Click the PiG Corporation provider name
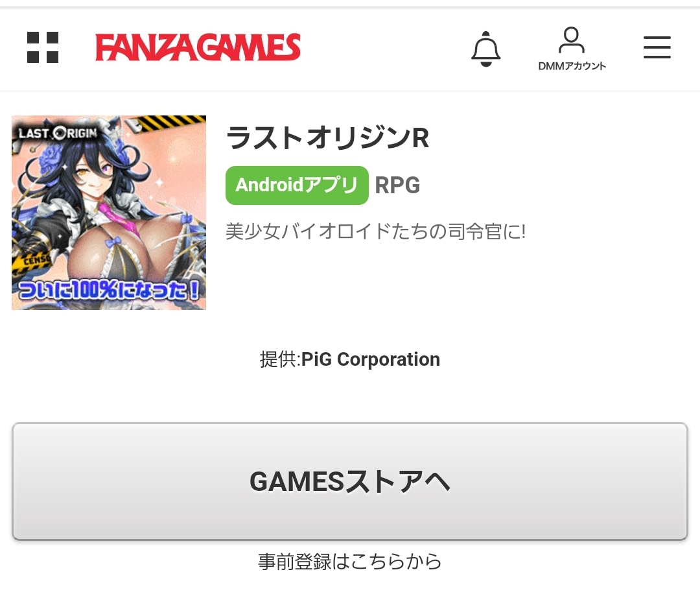The width and height of the screenshot is (700, 596). pos(371,359)
